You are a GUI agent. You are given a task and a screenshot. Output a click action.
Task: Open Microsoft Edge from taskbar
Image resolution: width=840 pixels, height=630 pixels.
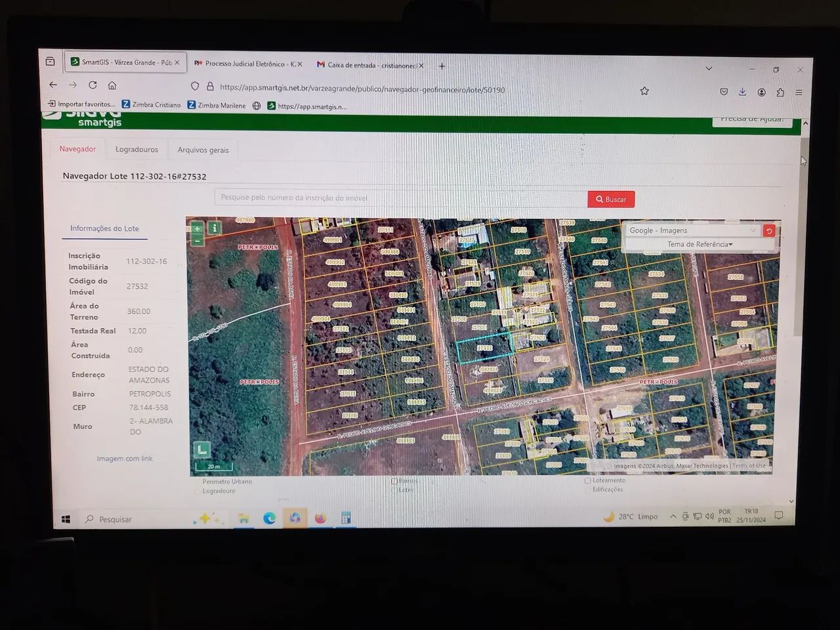coord(269,518)
